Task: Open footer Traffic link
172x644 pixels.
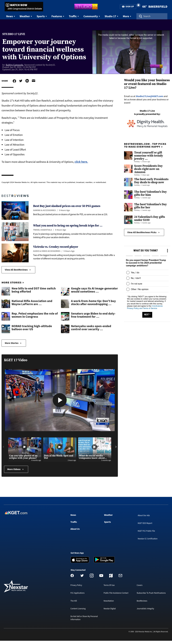Action: (74, 522)
